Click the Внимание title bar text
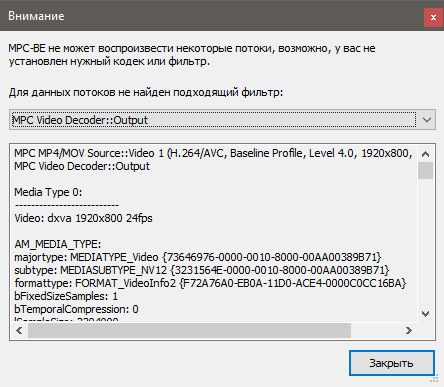Image resolution: width=444 pixels, height=387 pixels. pos(36,16)
